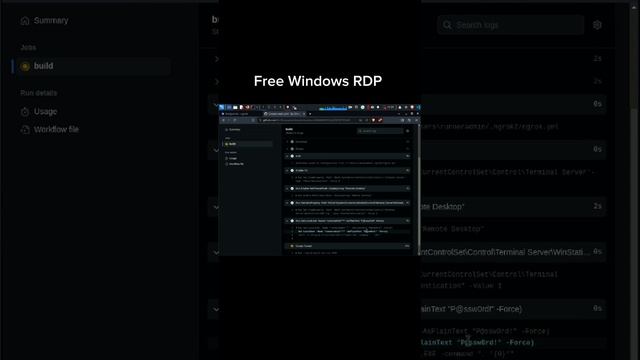Expand the first collapsed step chevron

click(216, 59)
